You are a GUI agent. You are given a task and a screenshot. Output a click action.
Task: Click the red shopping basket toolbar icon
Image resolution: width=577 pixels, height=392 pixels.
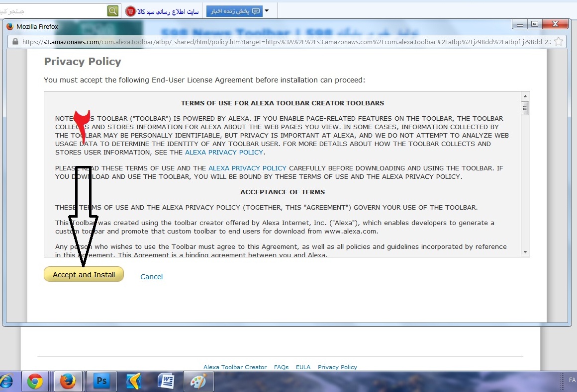pyautogui.click(x=130, y=11)
